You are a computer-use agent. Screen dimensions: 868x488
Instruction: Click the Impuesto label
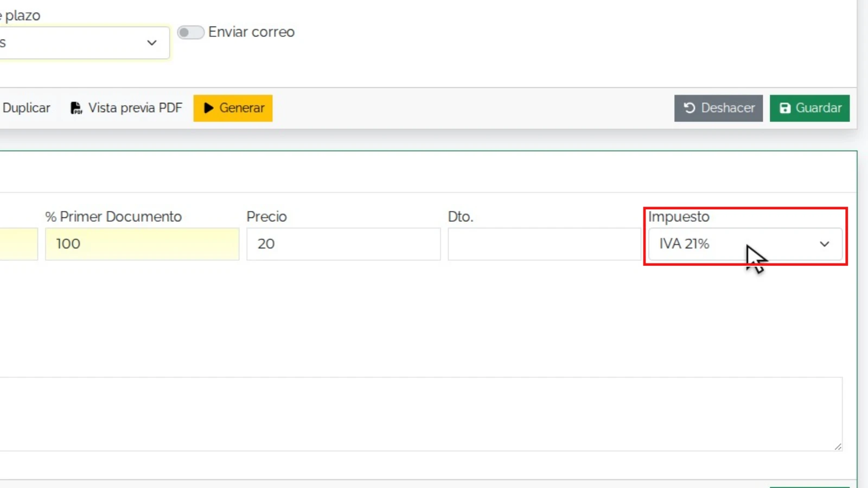pyautogui.click(x=679, y=217)
